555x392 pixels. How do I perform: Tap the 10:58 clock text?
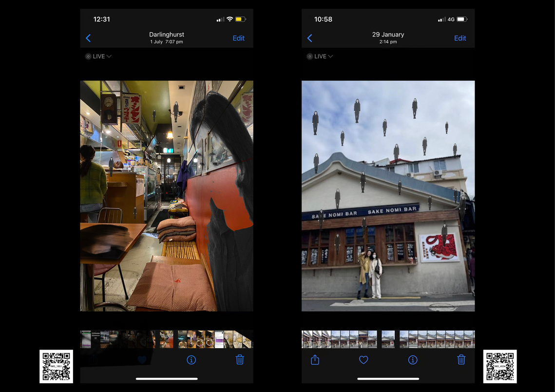click(x=323, y=19)
